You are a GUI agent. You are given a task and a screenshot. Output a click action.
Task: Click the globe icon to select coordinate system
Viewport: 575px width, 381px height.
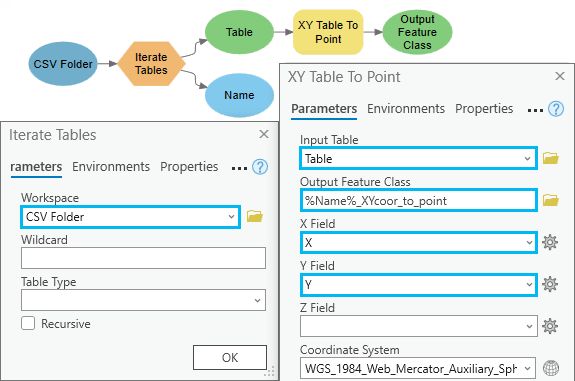pyautogui.click(x=551, y=368)
